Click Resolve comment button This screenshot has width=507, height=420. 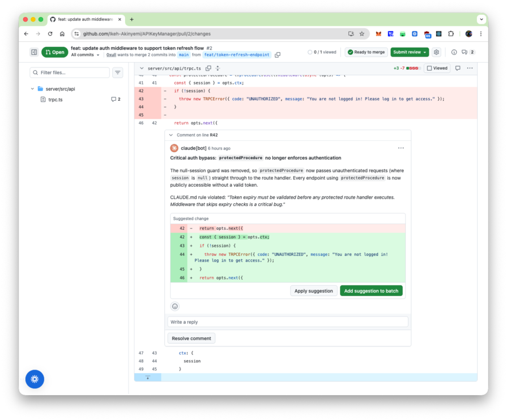(191, 338)
